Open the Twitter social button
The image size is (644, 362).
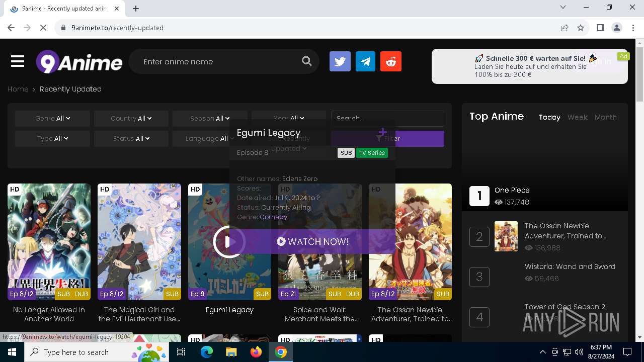(340, 61)
